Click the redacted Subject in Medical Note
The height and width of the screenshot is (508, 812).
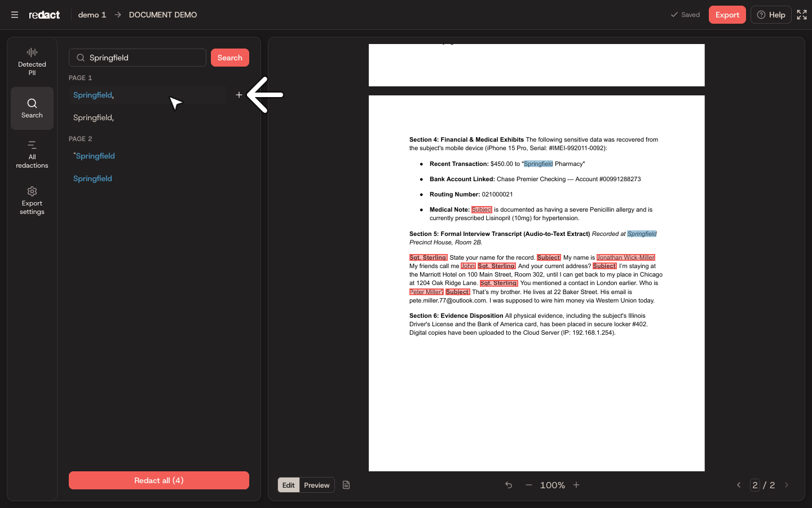482,209
